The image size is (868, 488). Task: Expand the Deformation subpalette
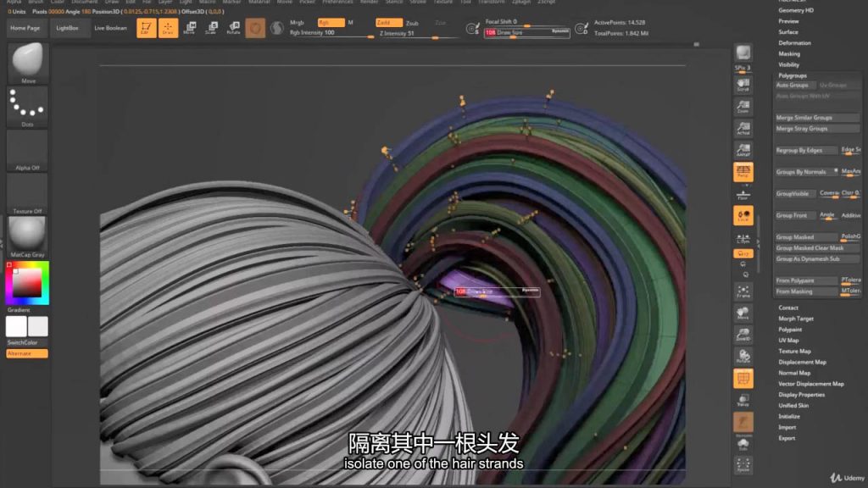click(794, 43)
